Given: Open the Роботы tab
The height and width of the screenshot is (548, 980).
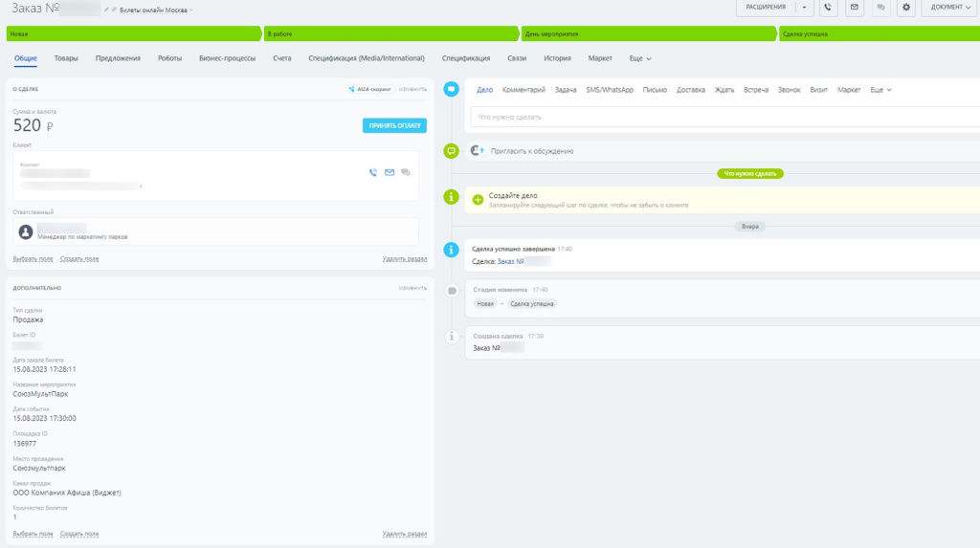Looking at the screenshot, I should (170, 58).
